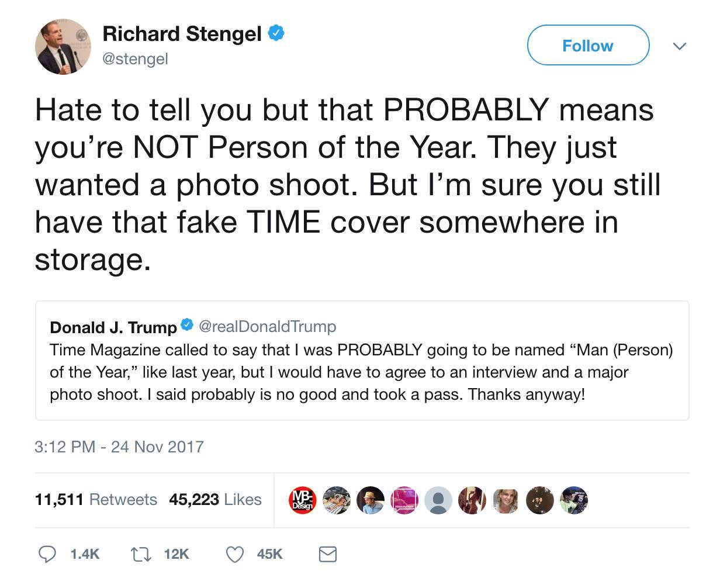Follow Richard Stengel

pos(587,46)
